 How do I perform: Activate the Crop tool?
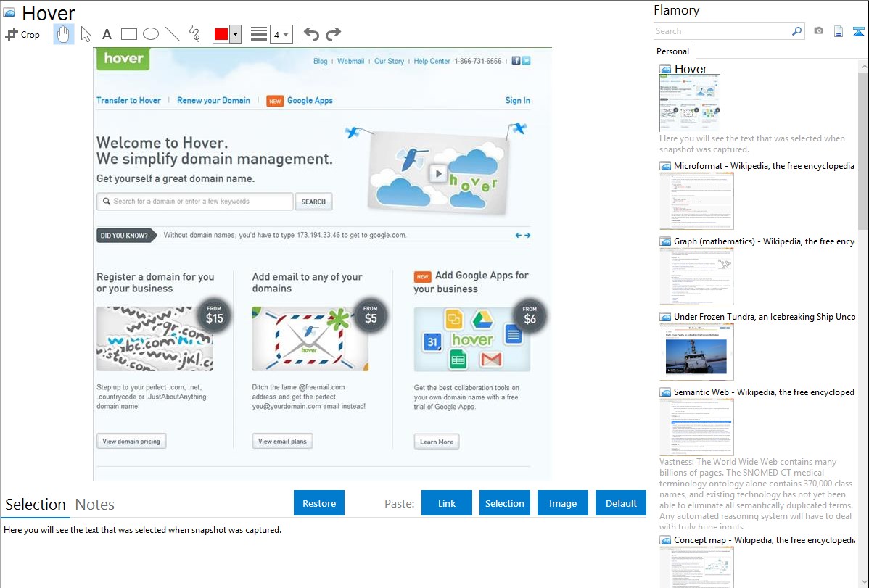[x=22, y=34]
